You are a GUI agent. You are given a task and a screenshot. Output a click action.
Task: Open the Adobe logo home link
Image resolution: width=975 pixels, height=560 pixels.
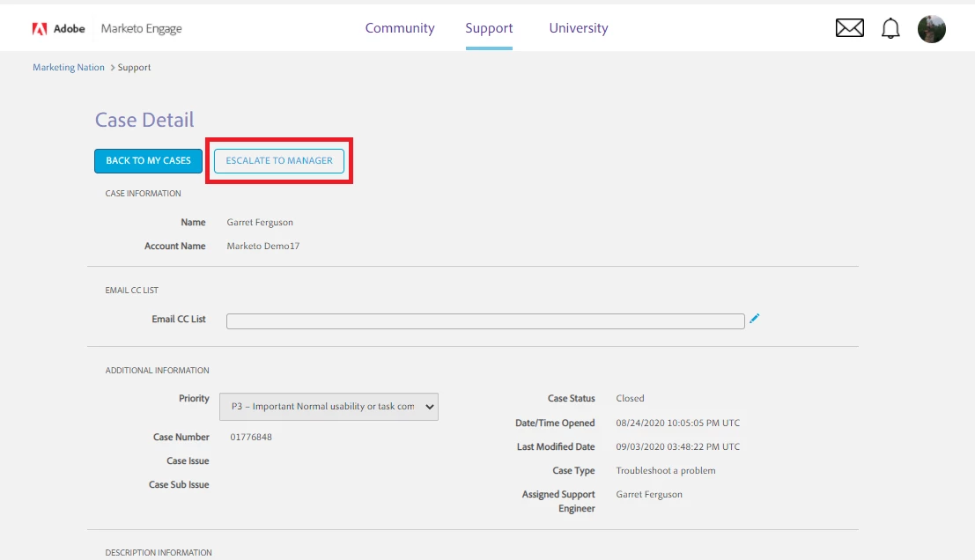(x=58, y=28)
